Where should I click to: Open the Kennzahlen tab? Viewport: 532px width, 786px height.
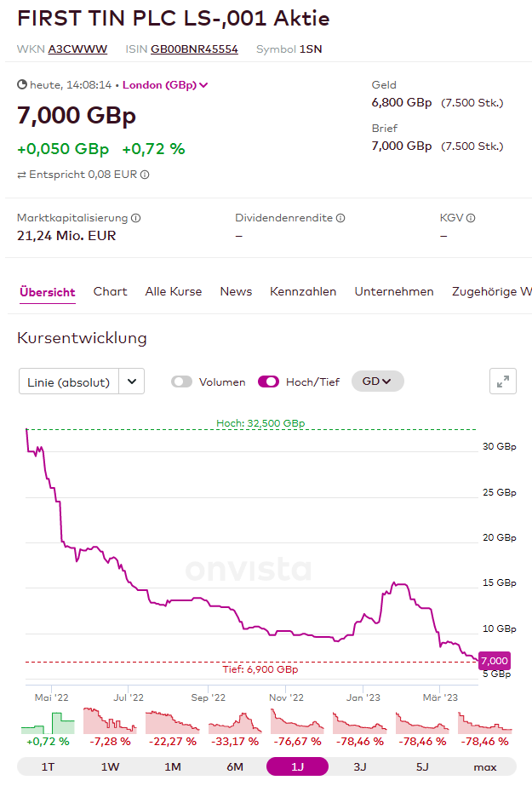pos(303,291)
